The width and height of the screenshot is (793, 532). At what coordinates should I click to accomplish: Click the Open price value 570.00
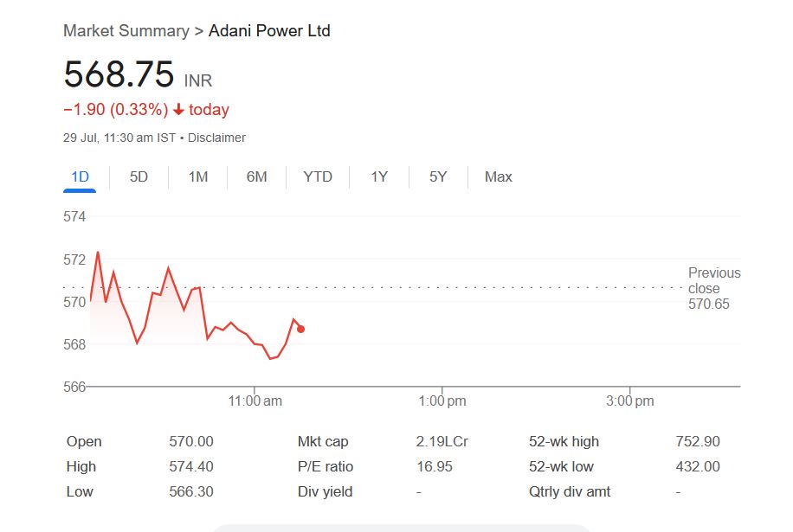pos(190,441)
